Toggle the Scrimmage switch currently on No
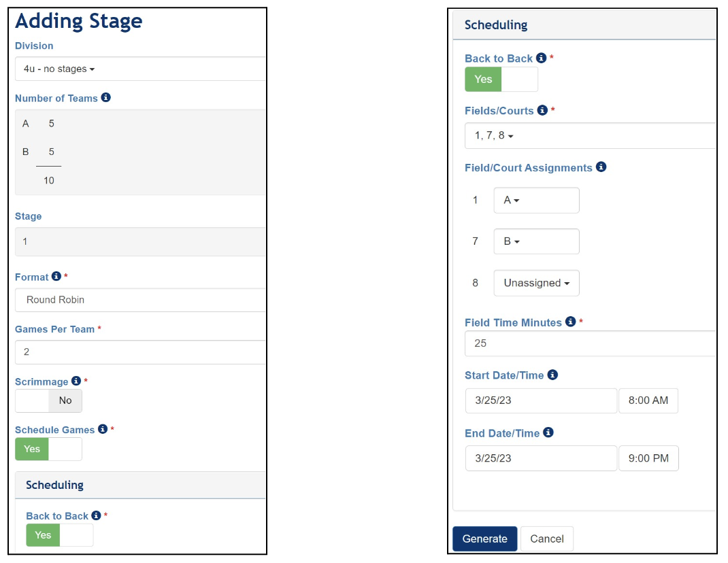The height and width of the screenshot is (563, 728). (48, 400)
